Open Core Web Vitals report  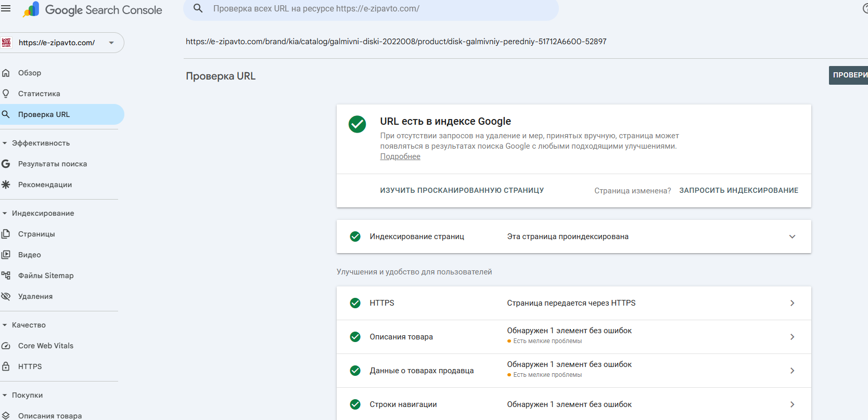point(46,346)
